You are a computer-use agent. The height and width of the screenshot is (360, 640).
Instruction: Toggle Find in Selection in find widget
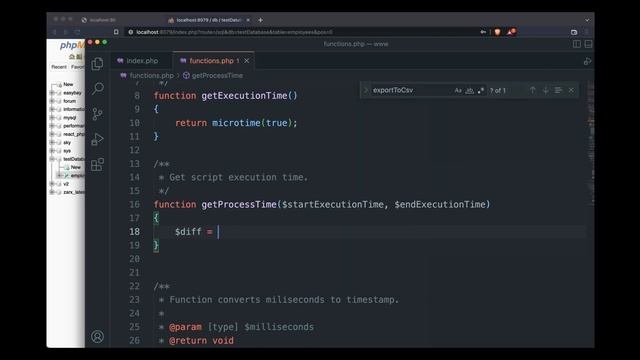point(558,90)
